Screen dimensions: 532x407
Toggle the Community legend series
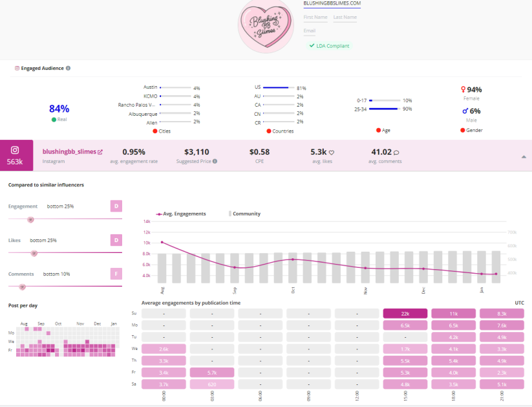tap(243, 214)
